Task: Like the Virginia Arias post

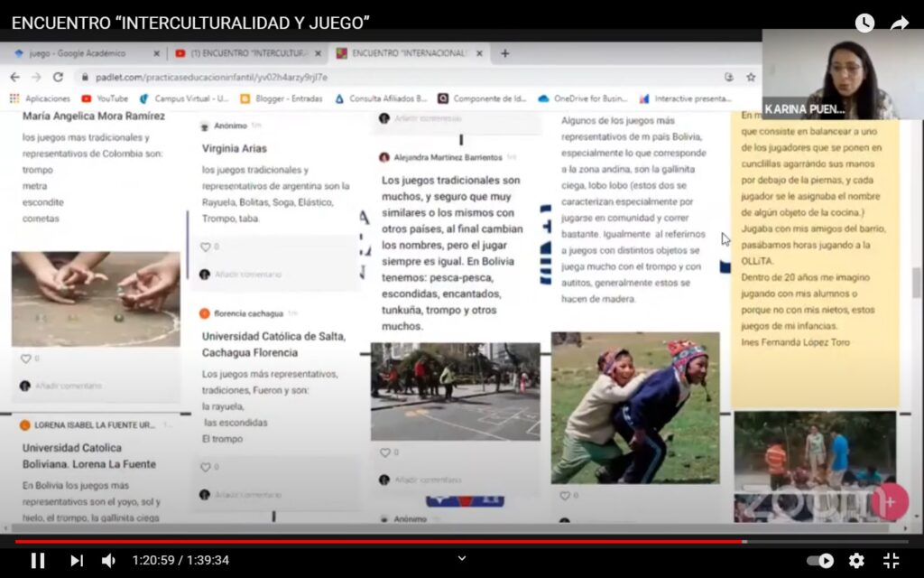Action: 206,247
